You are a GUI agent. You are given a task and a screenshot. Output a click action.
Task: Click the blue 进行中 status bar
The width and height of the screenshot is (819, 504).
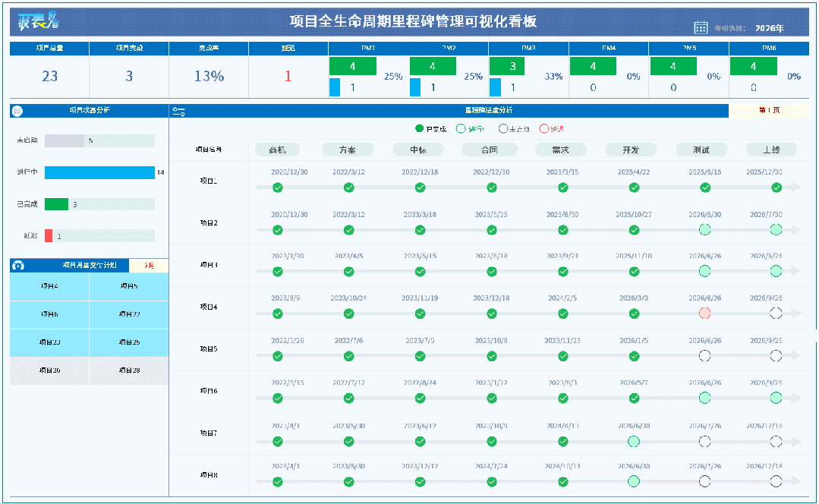[99, 172]
